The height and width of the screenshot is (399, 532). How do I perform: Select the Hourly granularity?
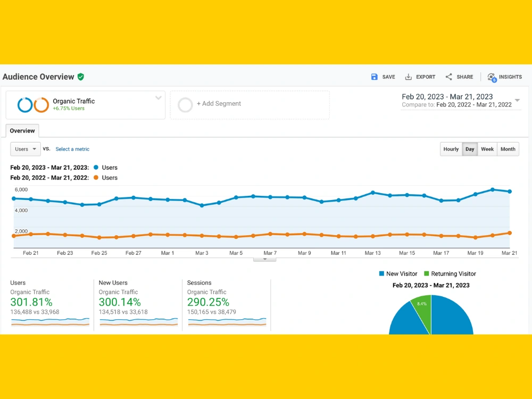[451, 149]
